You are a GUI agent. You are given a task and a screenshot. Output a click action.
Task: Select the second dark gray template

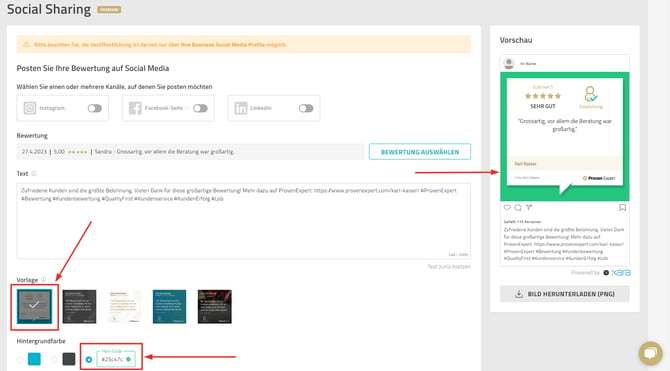click(79, 306)
